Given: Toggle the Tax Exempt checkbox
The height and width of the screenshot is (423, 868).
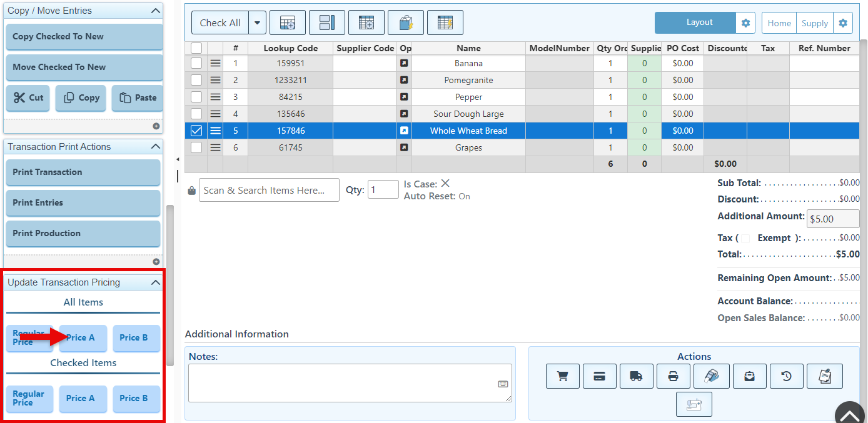Looking at the screenshot, I should [x=745, y=238].
